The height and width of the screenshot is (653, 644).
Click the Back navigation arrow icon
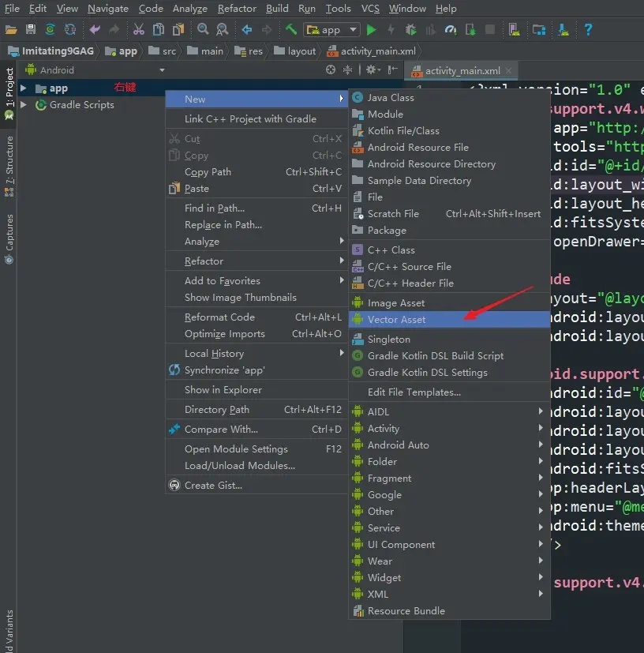pos(247,29)
